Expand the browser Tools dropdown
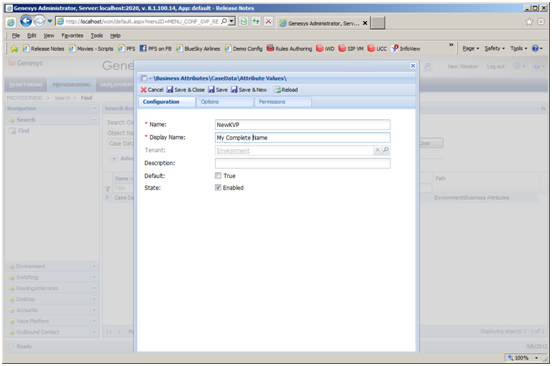 click(519, 49)
